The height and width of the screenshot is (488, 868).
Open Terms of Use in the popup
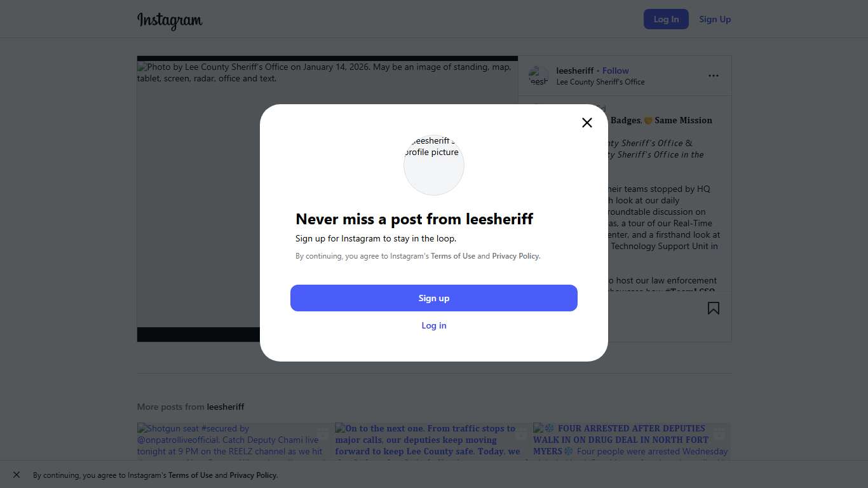tap(453, 256)
